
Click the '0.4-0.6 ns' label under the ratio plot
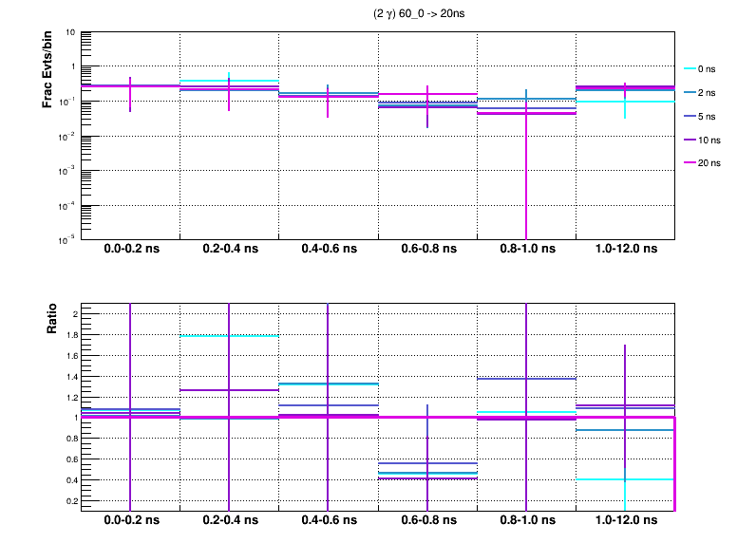point(329,521)
